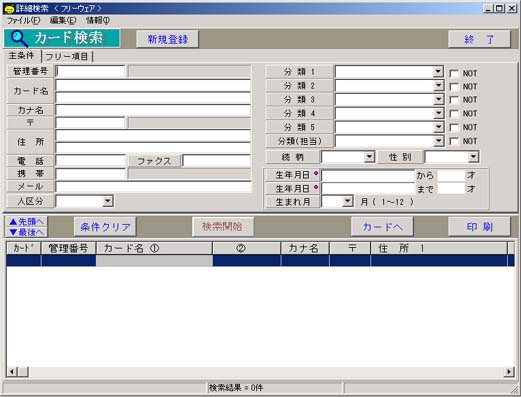521x397 pixels.
Task: Open the 生まれ月 dropdown
Action: pos(348,201)
